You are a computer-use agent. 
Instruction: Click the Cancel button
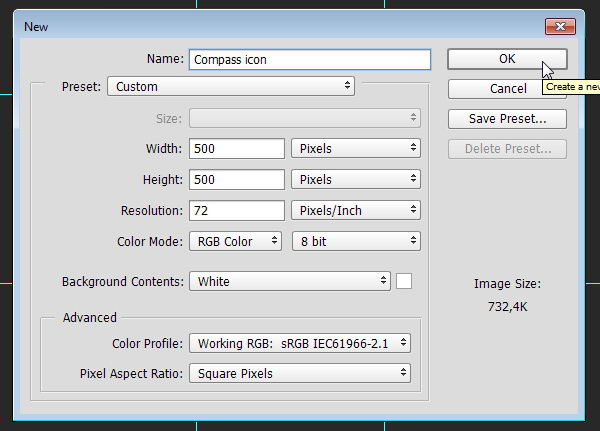pyautogui.click(x=507, y=89)
